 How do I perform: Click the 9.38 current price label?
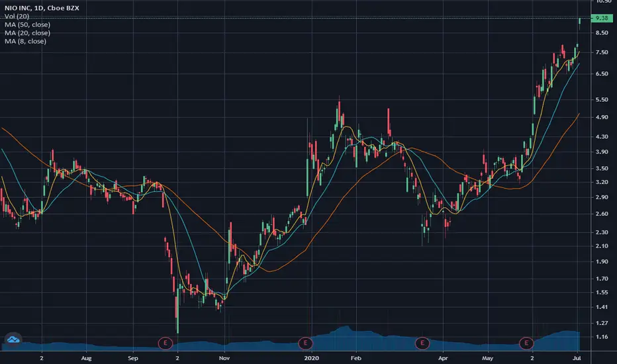[602, 18]
